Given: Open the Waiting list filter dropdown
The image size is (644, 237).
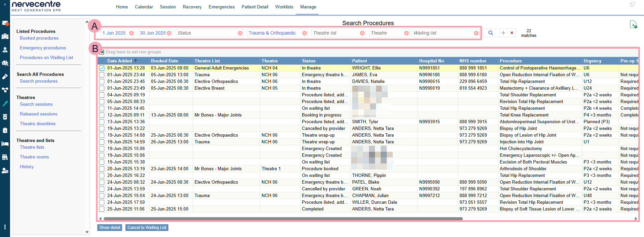Looking at the screenshot, I should pyautogui.click(x=442, y=33).
